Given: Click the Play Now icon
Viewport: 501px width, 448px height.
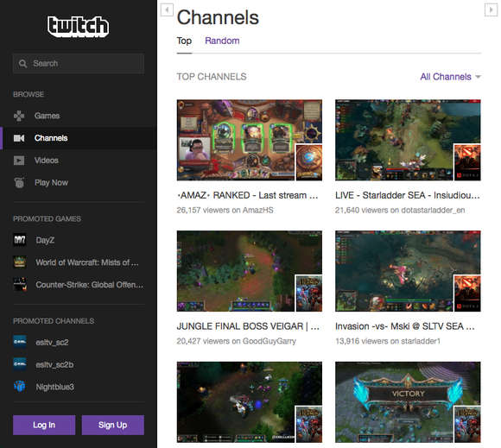Looking at the screenshot, I should (19, 183).
